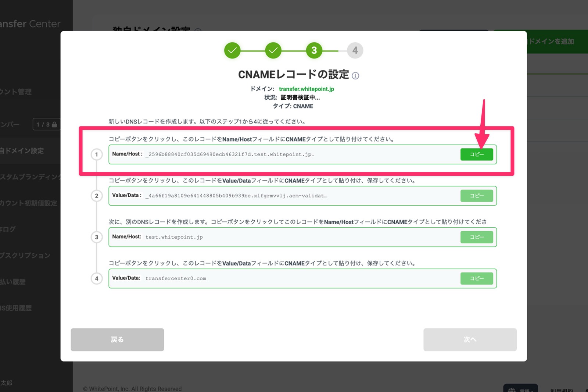Screen dimensions: 588x392
Task: Click the first completed checkmark step indicator
Action: tap(232, 50)
